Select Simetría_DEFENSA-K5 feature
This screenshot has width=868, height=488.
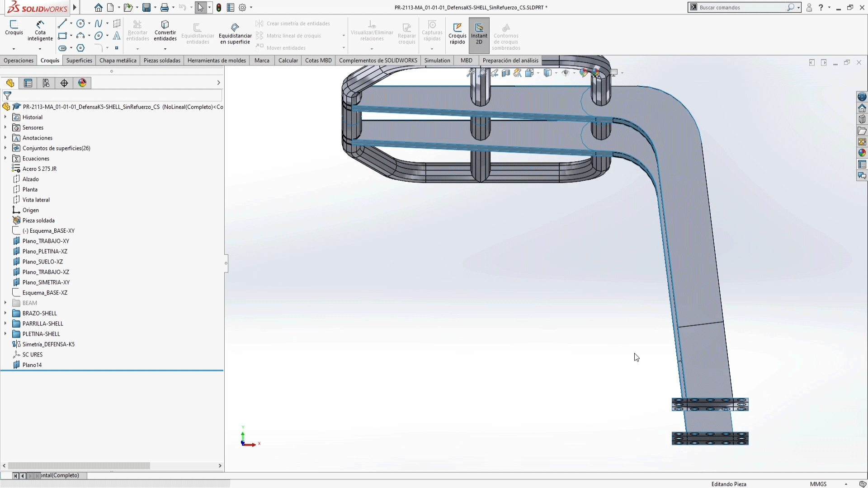click(x=48, y=344)
